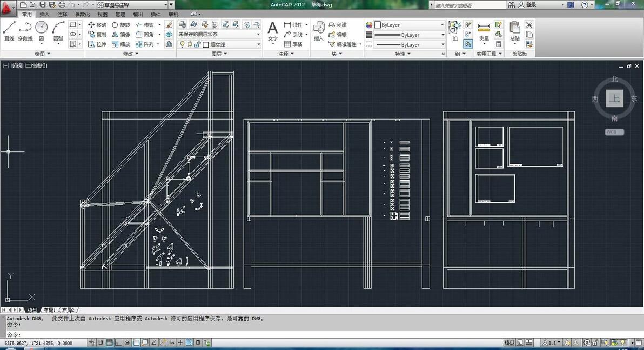The width and height of the screenshot is (644, 350).
Task: Click the Open folder icon in quick access toolbar
Action: (33, 5)
